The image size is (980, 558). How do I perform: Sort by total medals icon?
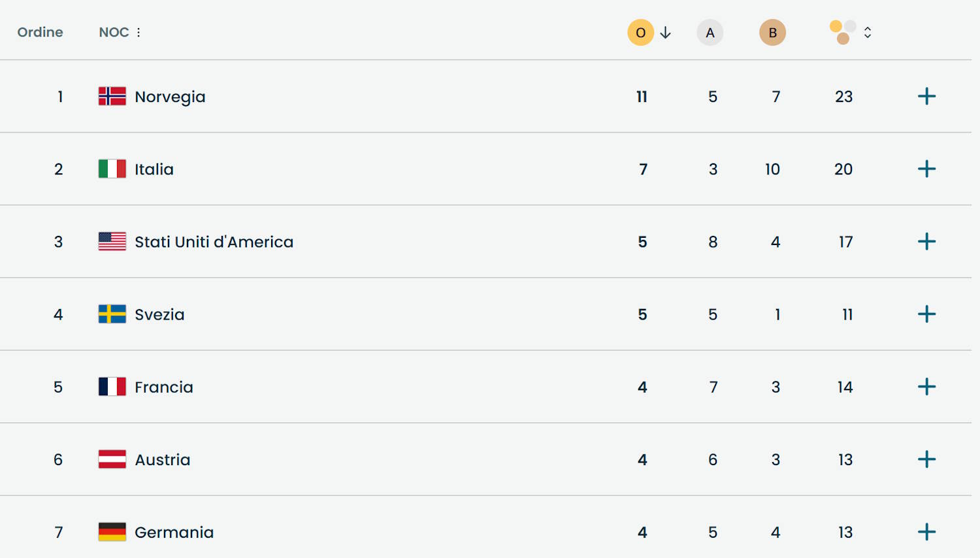click(x=843, y=33)
